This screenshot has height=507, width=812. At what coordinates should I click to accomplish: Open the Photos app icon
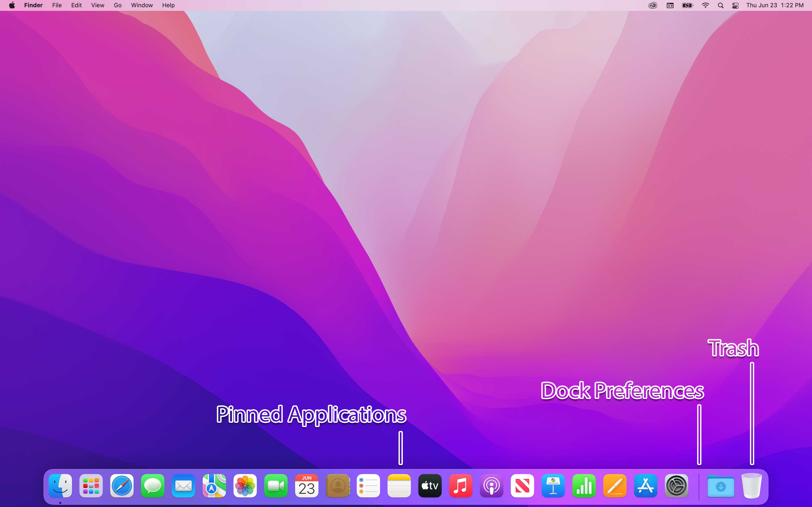(x=245, y=485)
